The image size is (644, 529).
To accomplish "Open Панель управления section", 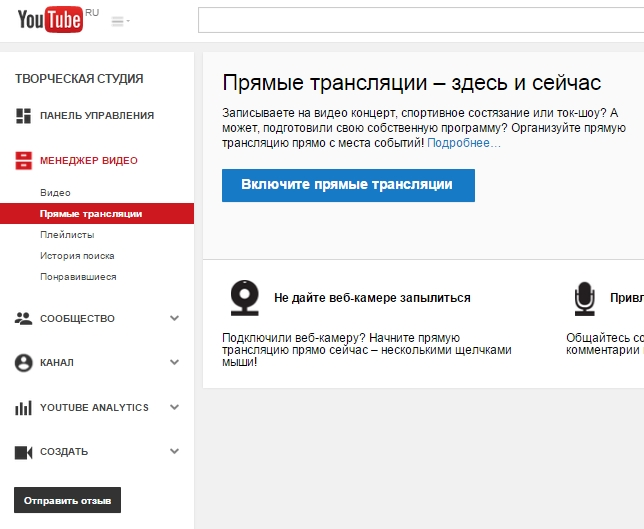I will pyautogui.click(x=97, y=116).
